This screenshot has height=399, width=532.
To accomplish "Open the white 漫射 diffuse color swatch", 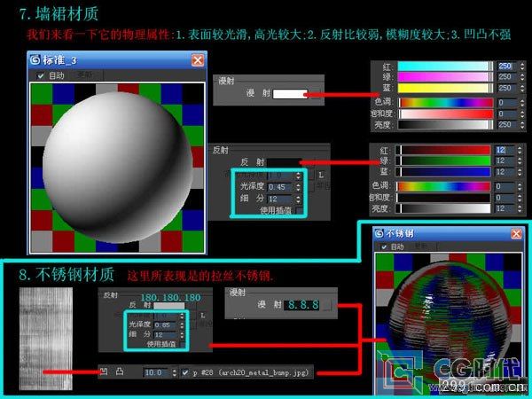I will tap(289, 94).
